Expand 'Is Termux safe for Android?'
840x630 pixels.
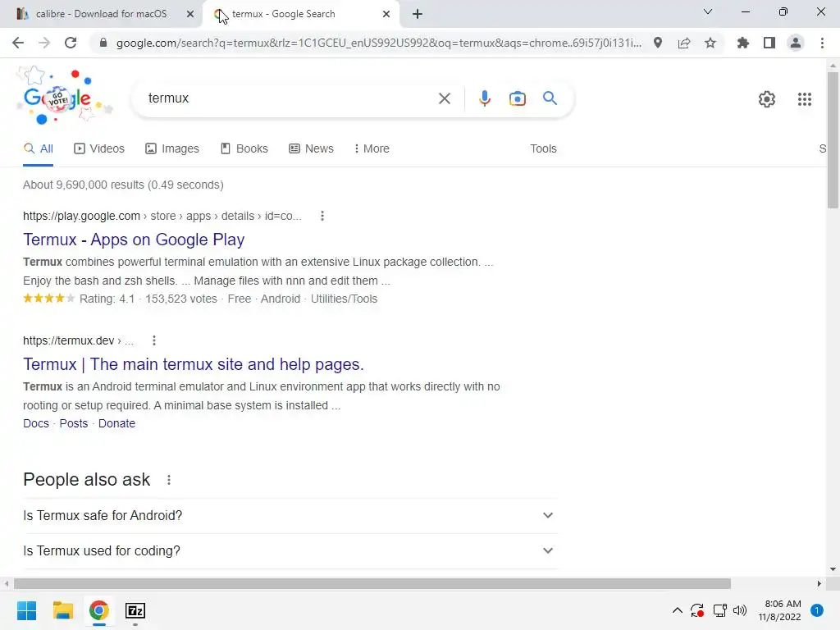coord(290,515)
